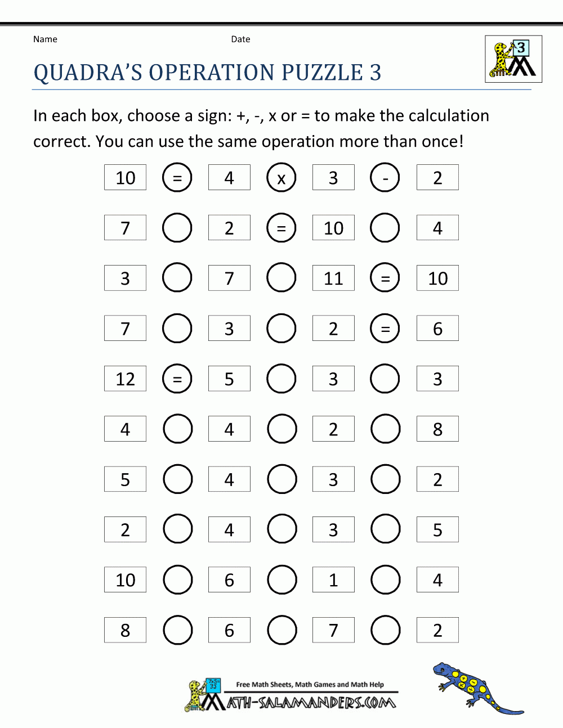Click the Quadra's Operation Puzzle 3 title
563x728 pixels.
click(x=207, y=73)
